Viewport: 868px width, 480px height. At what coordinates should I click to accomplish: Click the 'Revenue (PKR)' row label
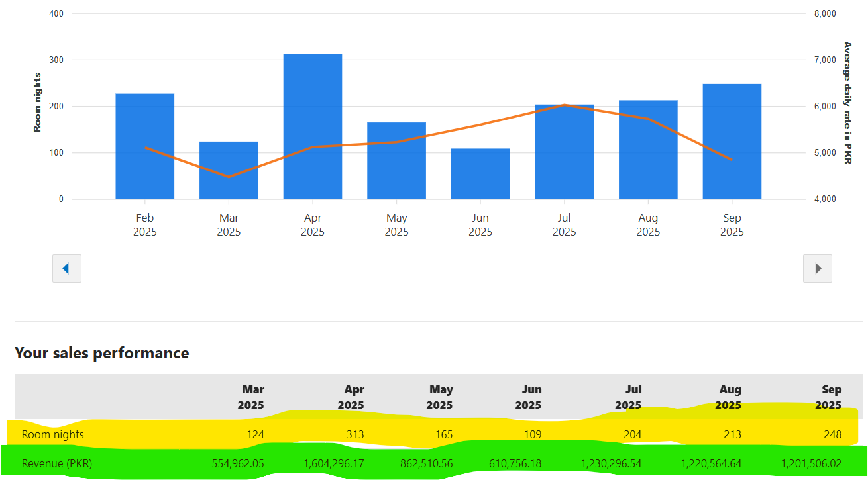pos(57,463)
